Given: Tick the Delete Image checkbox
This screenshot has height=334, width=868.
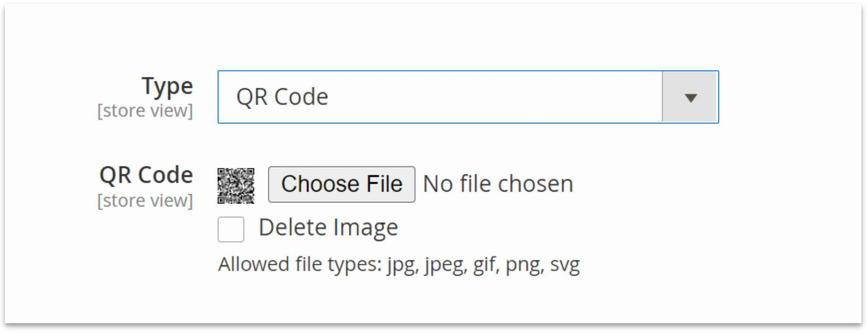Looking at the screenshot, I should pyautogui.click(x=231, y=229).
